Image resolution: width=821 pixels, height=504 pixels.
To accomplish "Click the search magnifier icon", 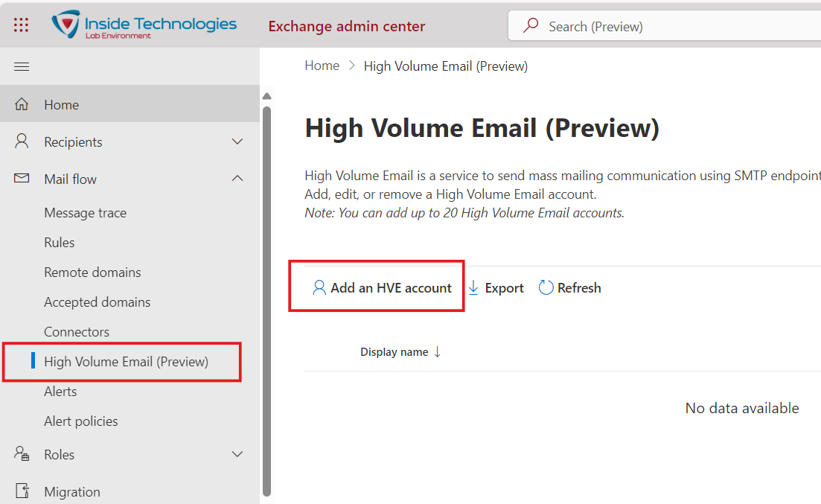I will (x=531, y=25).
